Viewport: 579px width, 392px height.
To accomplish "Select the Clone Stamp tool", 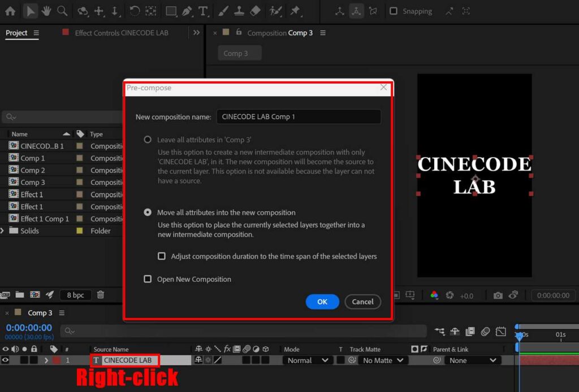I will (x=239, y=11).
